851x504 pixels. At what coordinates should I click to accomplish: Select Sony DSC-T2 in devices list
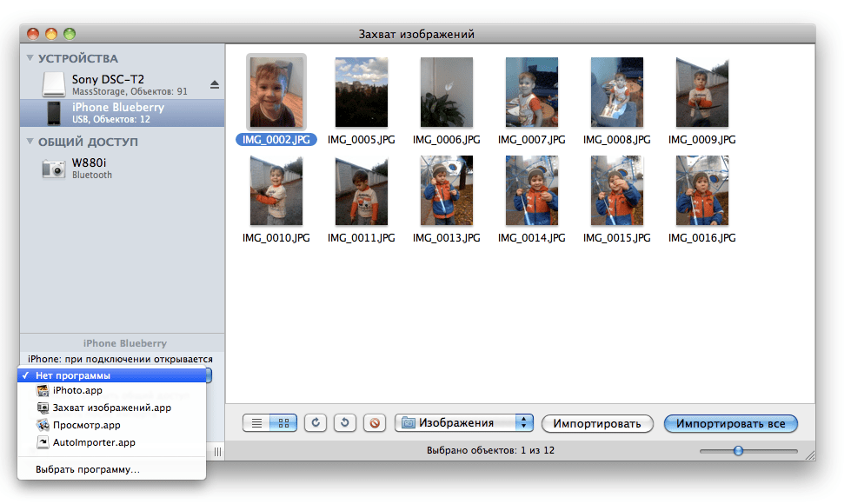(x=122, y=84)
